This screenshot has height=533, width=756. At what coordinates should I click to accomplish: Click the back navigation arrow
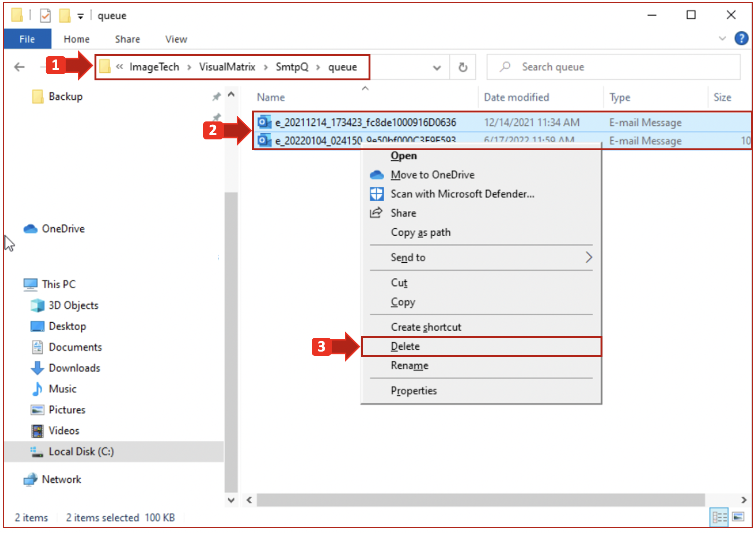(x=19, y=67)
